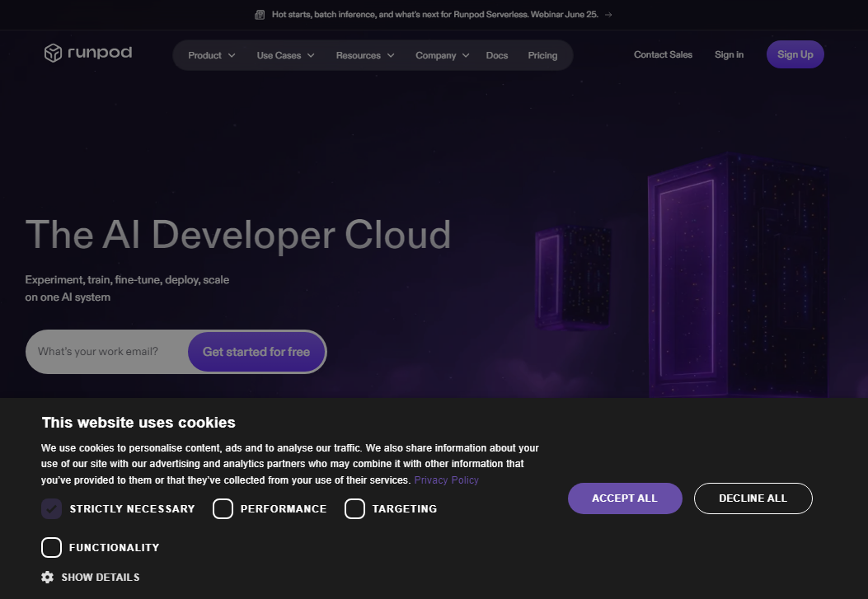Click the Functionality label text

(114, 548)
